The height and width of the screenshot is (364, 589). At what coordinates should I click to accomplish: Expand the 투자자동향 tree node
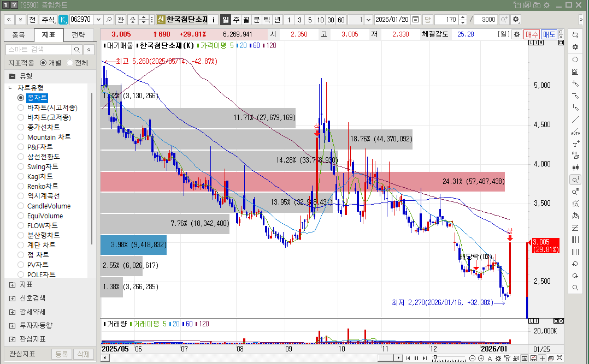tap(13, 326)
